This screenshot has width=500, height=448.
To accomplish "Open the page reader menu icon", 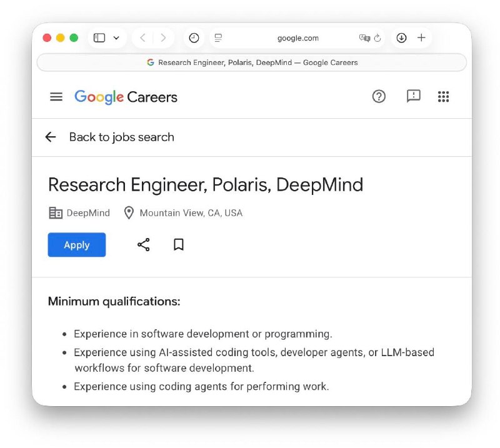I will [x=218, y=38].
